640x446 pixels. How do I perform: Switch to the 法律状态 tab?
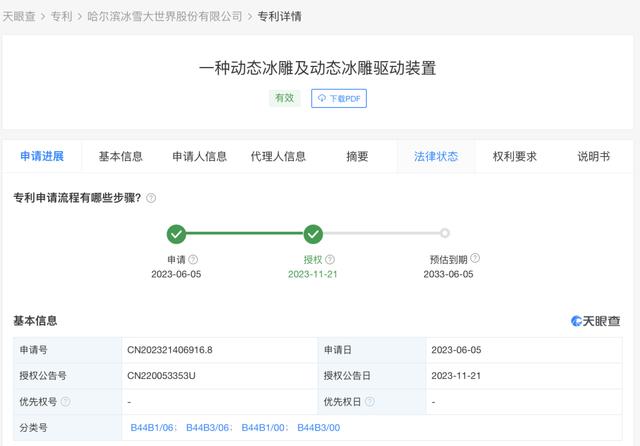436,156
